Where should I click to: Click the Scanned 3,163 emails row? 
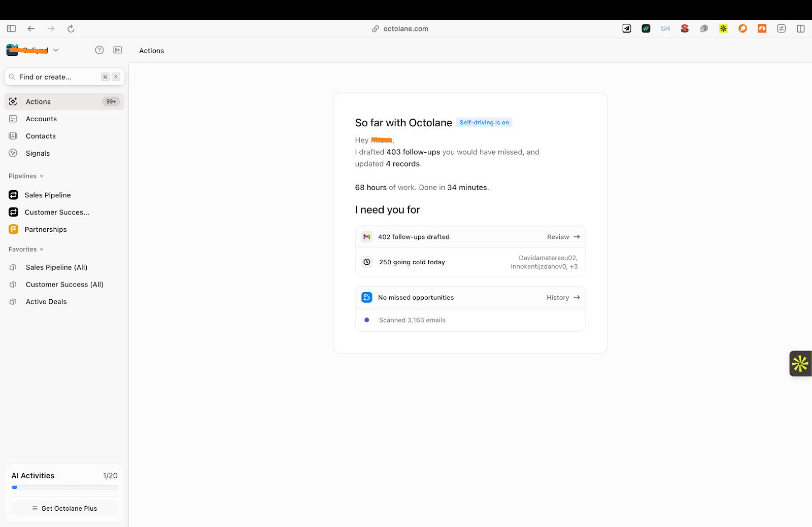pos(470,320)
